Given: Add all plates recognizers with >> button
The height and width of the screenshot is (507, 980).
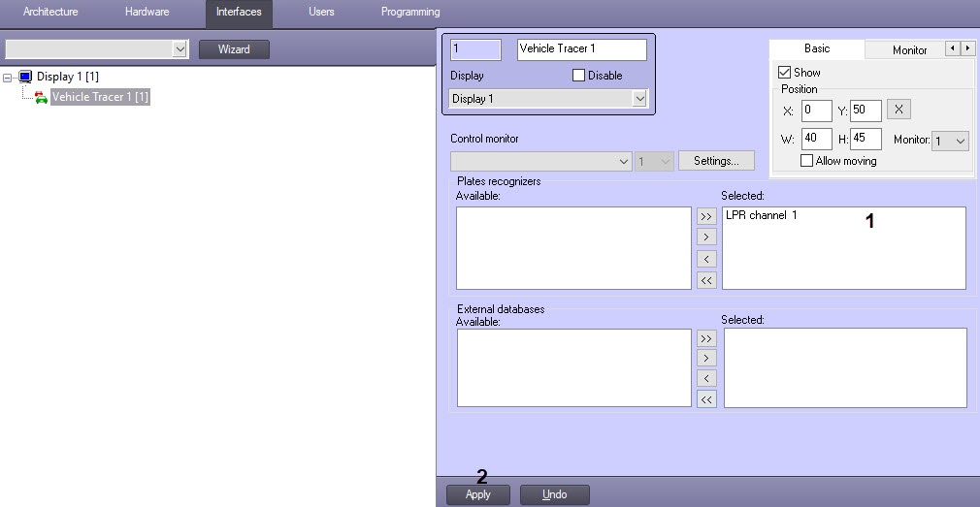Looking at the screenshot, I should [706, 216].
